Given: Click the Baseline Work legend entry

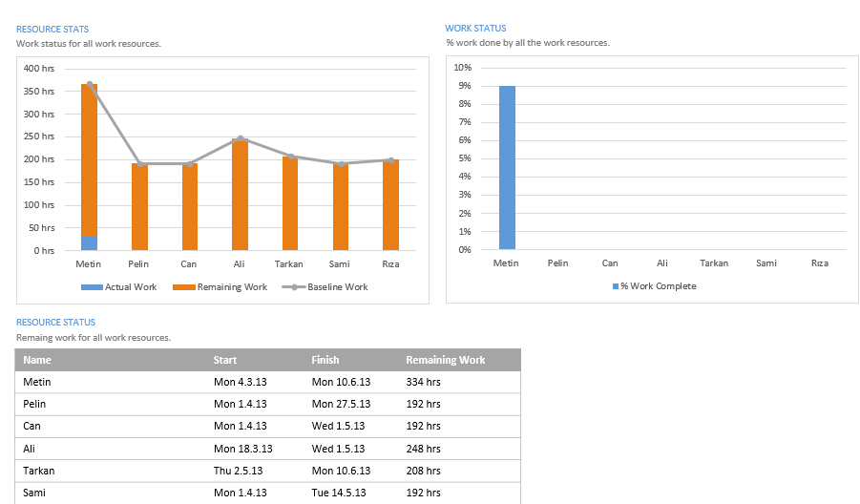Looking at the screenshot, I should coord(336,287).
